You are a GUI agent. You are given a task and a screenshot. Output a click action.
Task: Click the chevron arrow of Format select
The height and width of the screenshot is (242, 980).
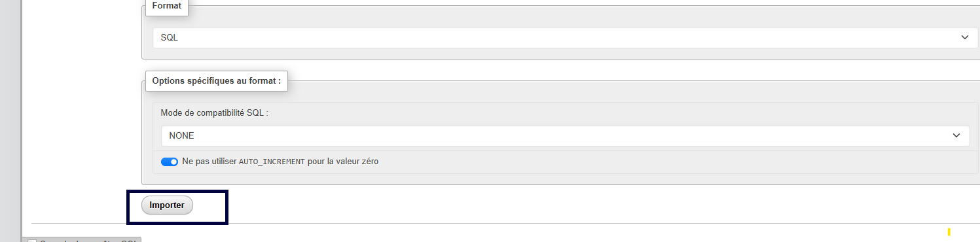click(964, 38)
